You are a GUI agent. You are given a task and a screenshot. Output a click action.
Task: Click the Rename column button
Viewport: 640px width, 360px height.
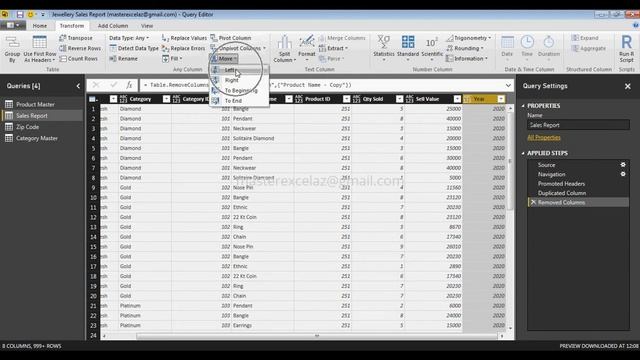coord(123,58)
